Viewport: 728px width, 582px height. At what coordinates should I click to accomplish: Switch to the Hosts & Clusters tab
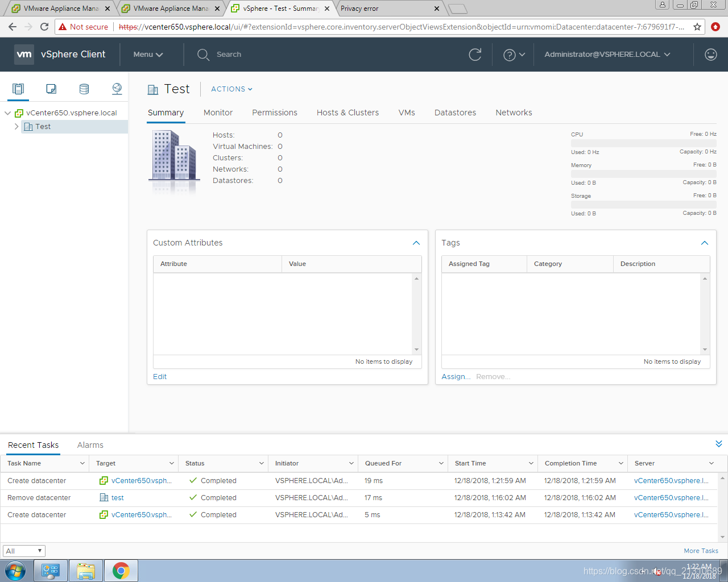click(348, 113)
